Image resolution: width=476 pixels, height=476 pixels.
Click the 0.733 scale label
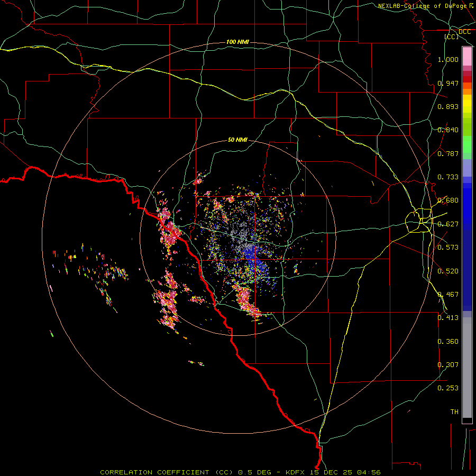click(x=448, y=177)
